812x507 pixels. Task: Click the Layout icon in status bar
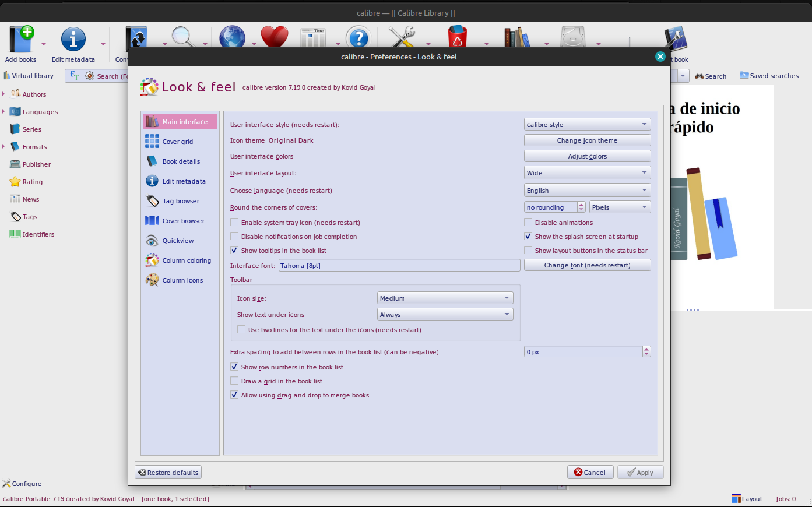pos(747,499)
